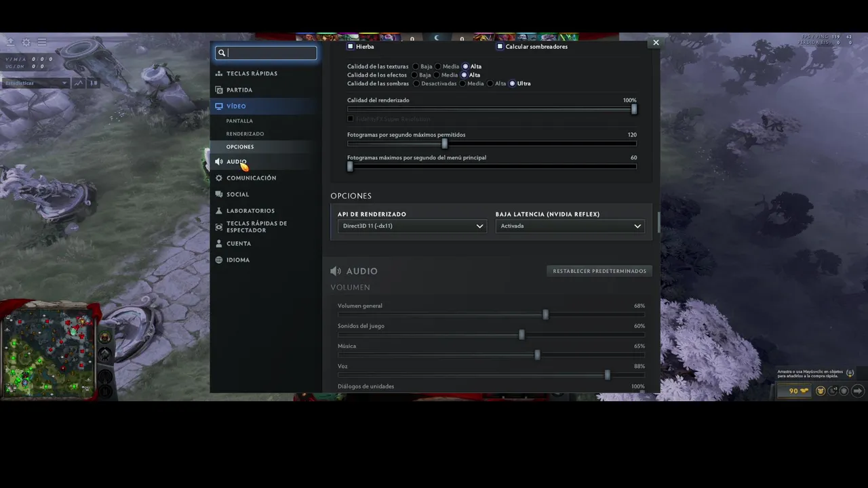This screenshot has width=868, height=488.
Task: Click the graph line icon next to Estadísticas
Action: coord(79,83)
